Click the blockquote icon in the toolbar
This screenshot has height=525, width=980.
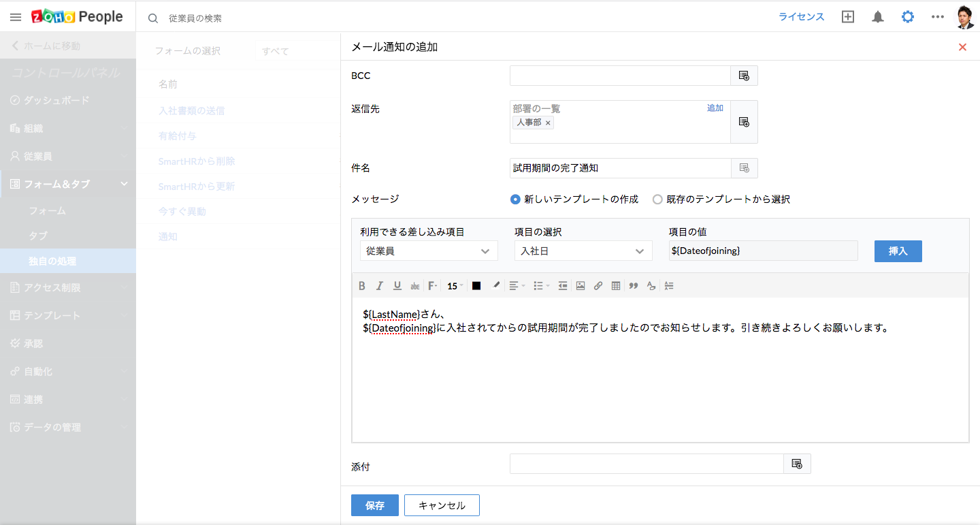pos(634,286)
